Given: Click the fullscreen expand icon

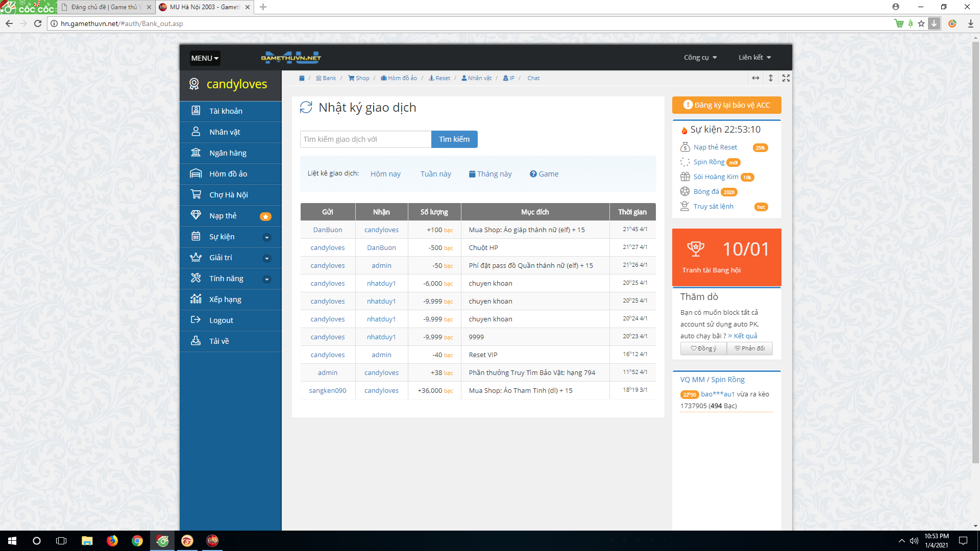Looking at the screenshot, I should pos(786,78).
